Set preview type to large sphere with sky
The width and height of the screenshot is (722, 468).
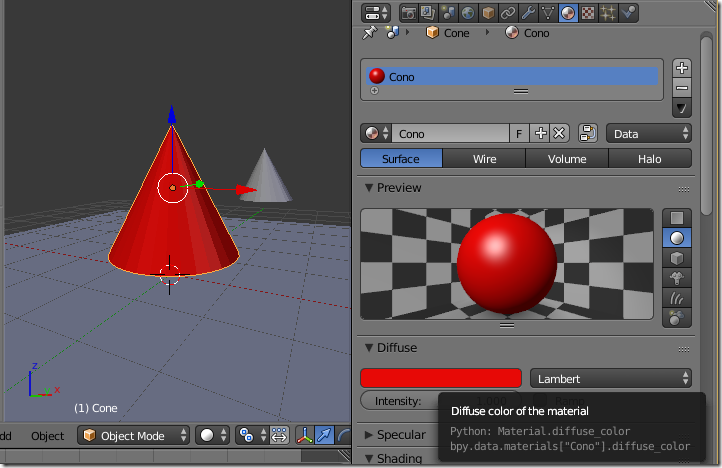click(677, 318)
